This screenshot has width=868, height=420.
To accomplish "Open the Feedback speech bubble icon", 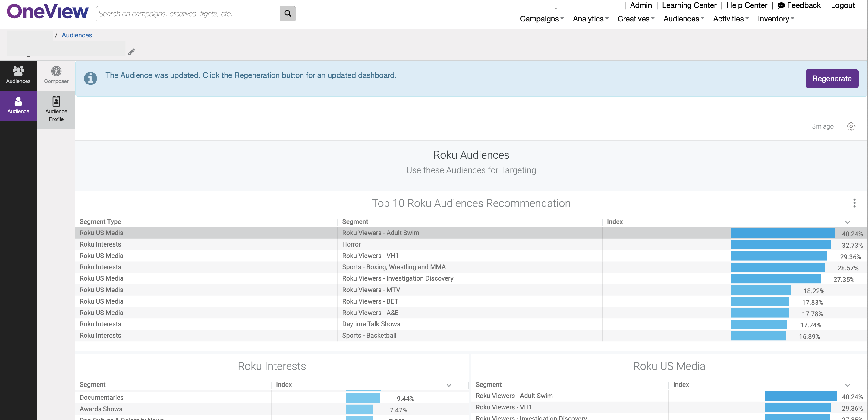I will click(781, 5).
